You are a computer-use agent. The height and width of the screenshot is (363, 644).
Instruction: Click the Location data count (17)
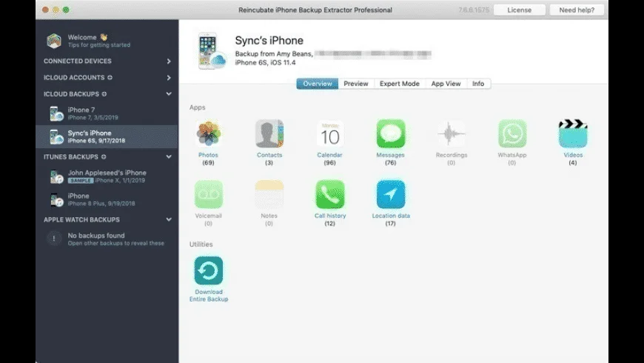point(391,223)
